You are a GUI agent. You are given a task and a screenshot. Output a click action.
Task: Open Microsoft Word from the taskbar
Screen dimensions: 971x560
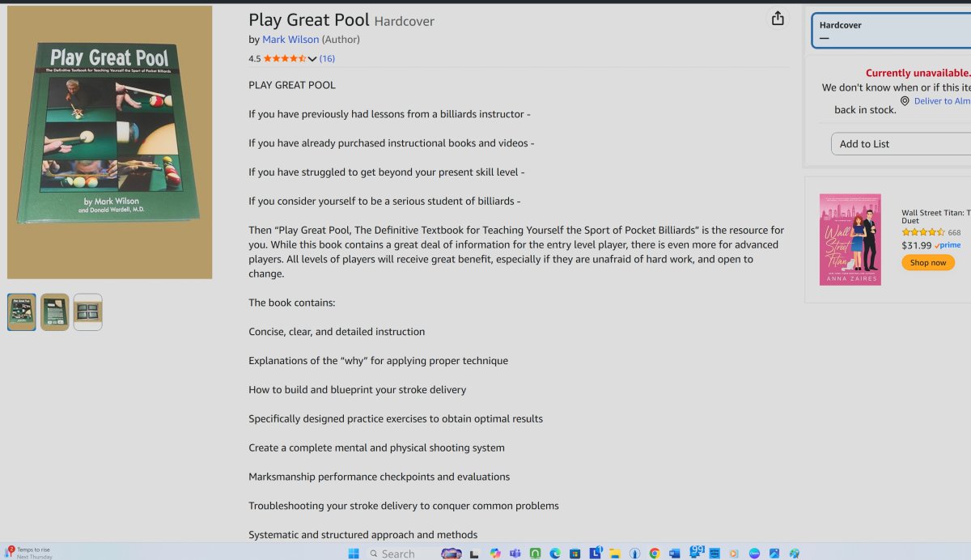675,554
